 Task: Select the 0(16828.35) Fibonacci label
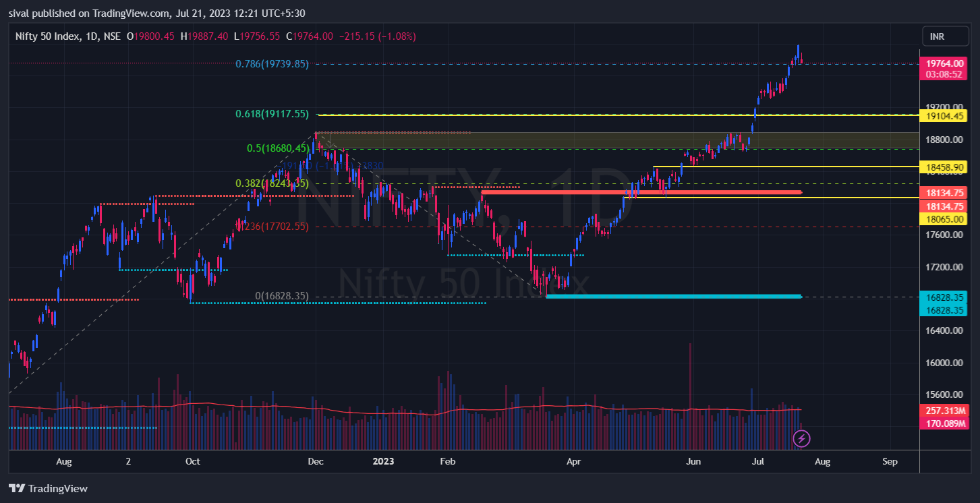pos(281,296)
